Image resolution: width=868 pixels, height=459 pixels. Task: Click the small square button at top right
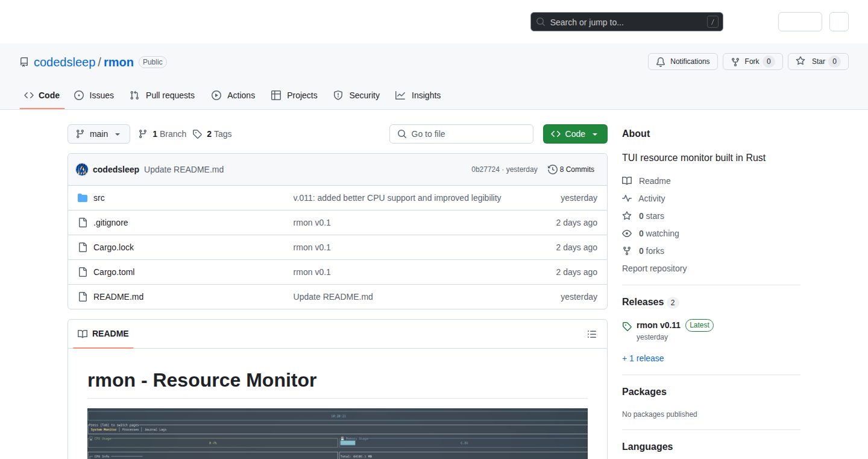(839, 22)
